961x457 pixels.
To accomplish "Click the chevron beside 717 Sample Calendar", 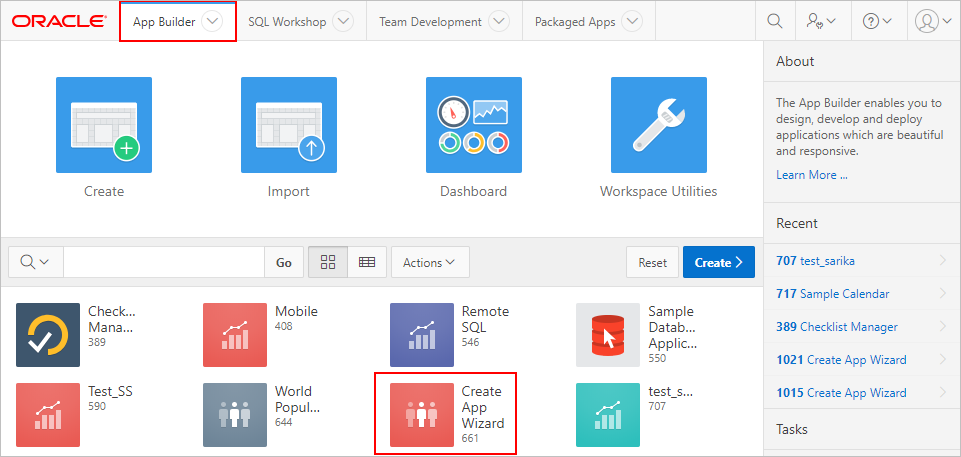I will [943, 294].
